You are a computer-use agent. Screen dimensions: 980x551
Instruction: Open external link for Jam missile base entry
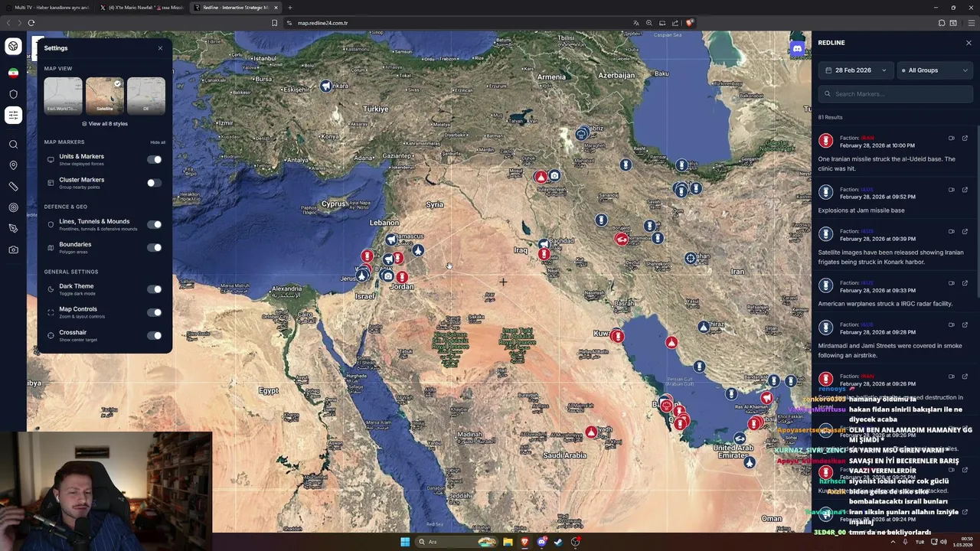(x=965, y=190)
